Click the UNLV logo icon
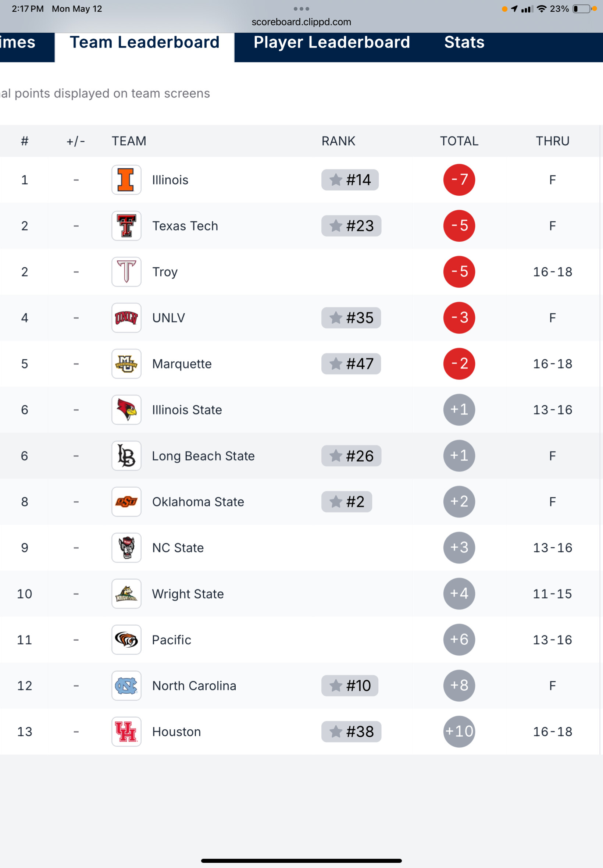The height and width of the screenshot is (868, 603). 126,318
